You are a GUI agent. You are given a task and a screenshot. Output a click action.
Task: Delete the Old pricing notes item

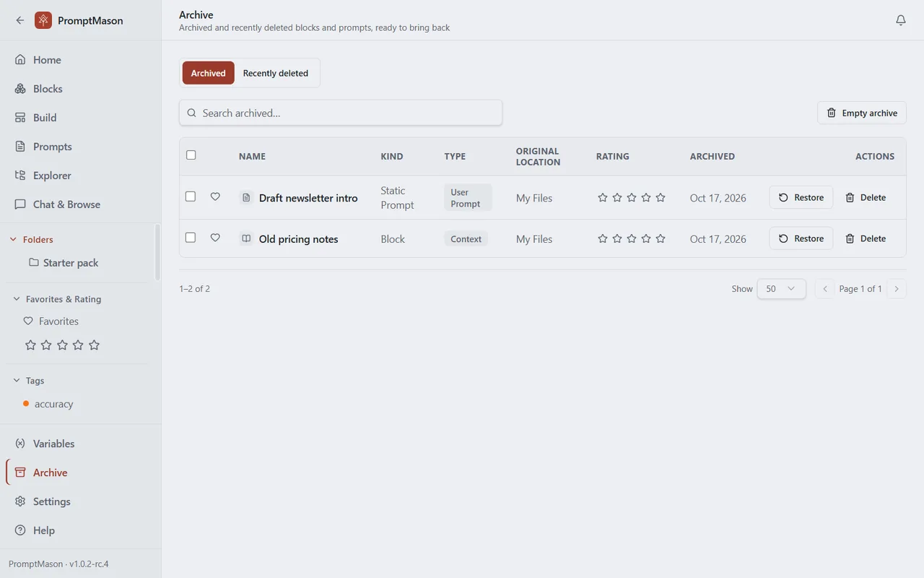(866, 238)
